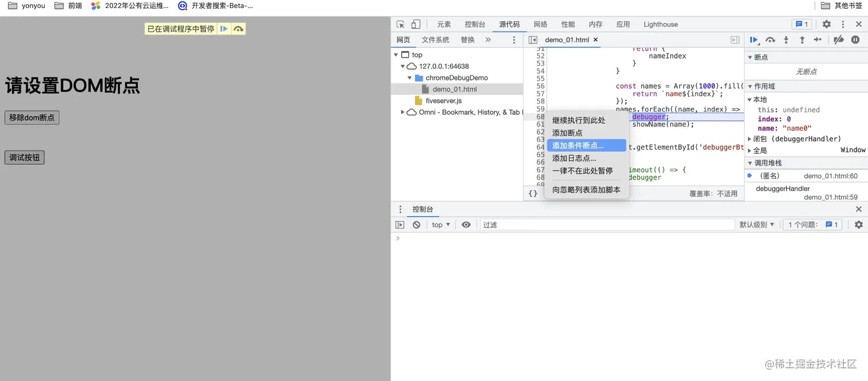Open the issues badge in DevTools top bar

tap(801, 24)
